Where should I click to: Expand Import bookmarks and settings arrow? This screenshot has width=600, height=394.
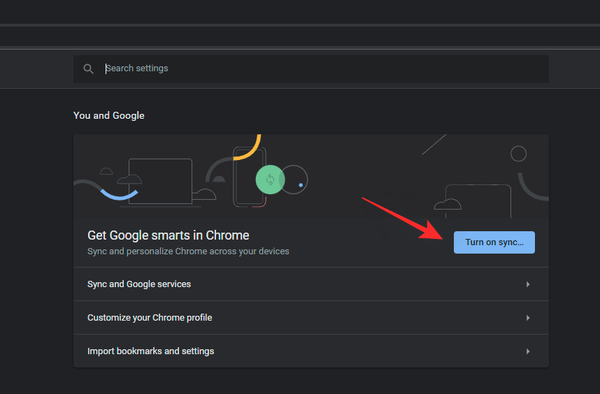click(528, 351)
